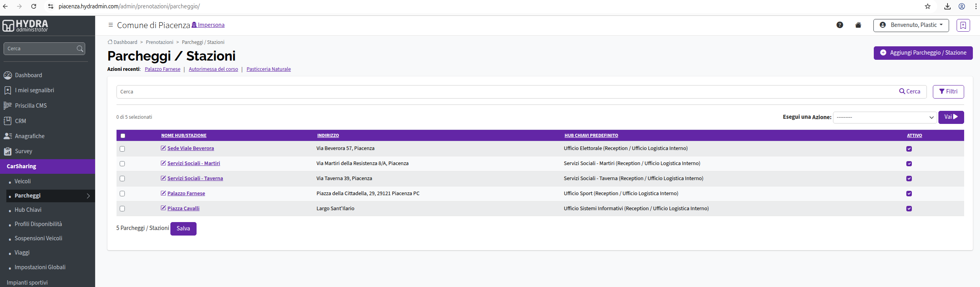Click the help question mark icon

(839, 25)
